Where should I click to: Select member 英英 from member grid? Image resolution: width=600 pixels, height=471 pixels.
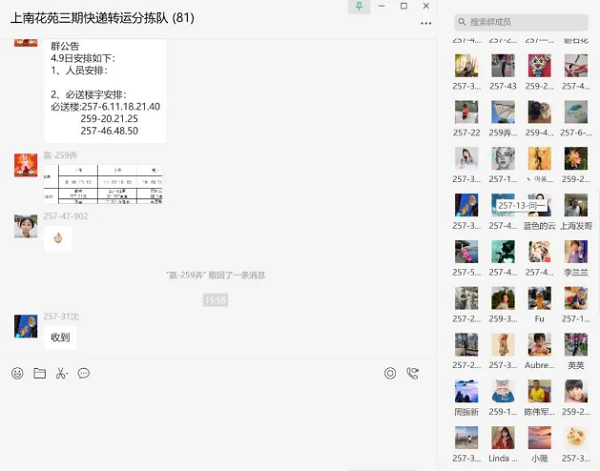pyautogui.click(x=575, y=345)
